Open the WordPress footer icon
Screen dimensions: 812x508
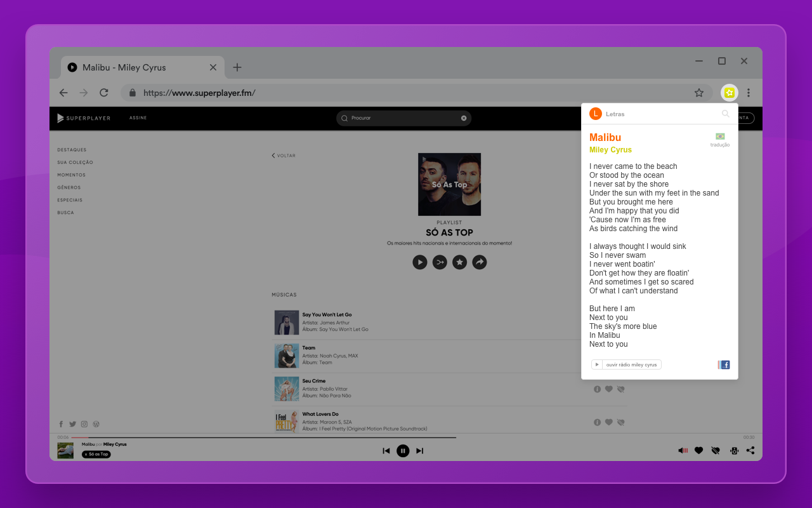click(96, 424)
